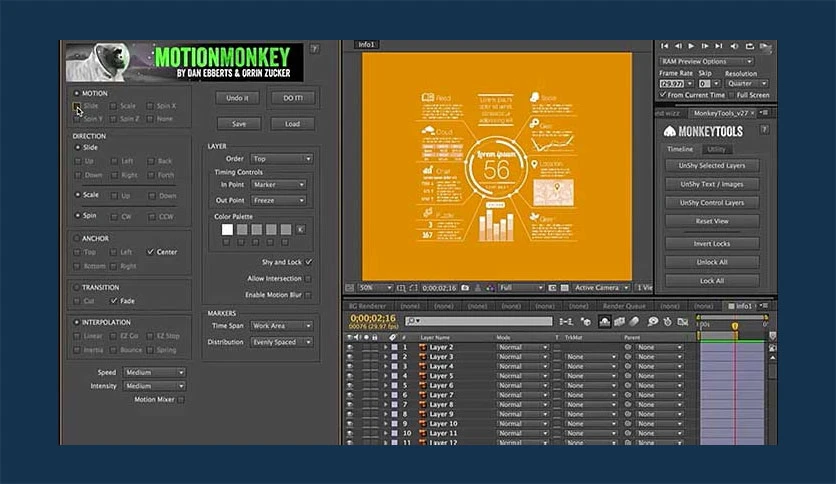Select the ANCHOR radio button
The width and height of the screenshot is (836, 484).
76,238
